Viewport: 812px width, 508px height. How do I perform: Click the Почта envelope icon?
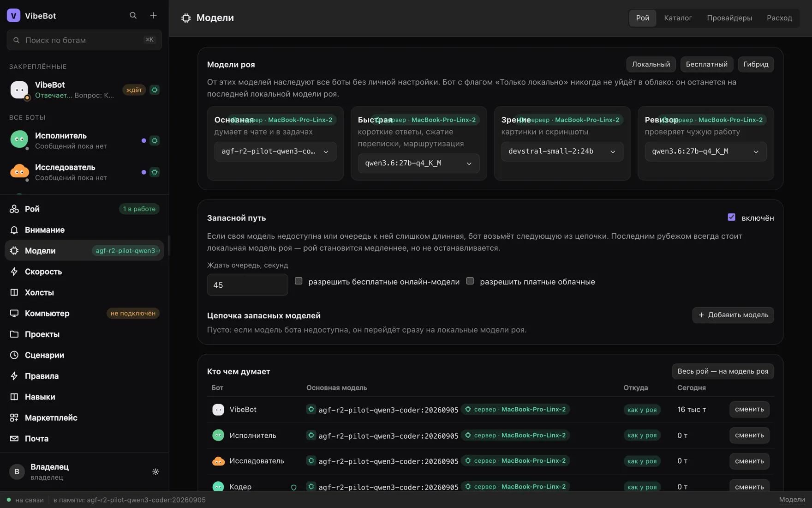(x=14, y=438)
